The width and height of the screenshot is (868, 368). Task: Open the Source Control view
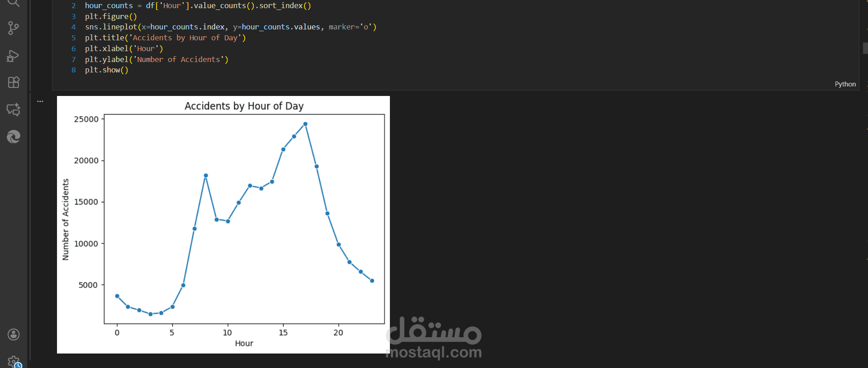(x=14, y=29)
